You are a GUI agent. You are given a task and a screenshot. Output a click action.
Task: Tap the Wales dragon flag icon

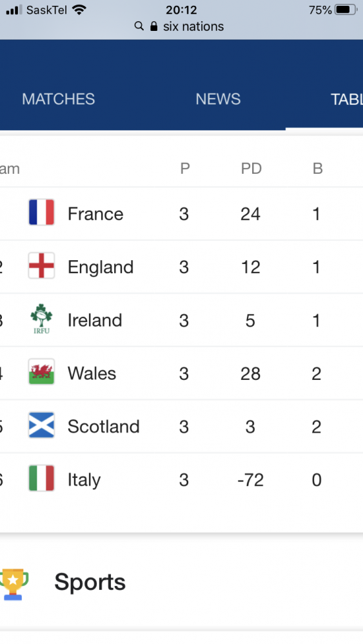[x=41, y=372]
